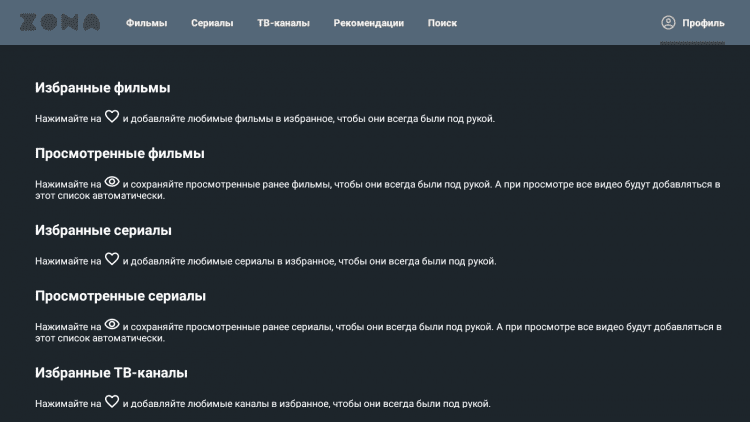The height and width of the screenshot is (422, 750).
Task: Select the Избранные ТВ-каналы heading
Action: (x=112, y=373)
